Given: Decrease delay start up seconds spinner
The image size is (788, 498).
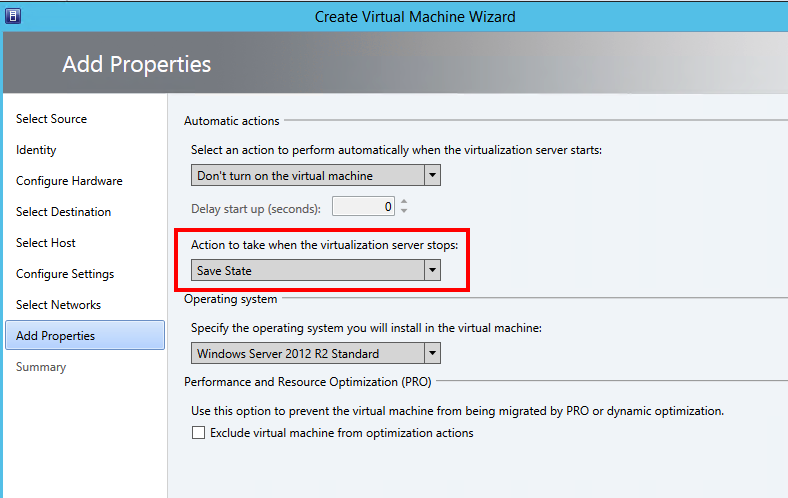Looking at the screenshot, I should coord(404,211).
